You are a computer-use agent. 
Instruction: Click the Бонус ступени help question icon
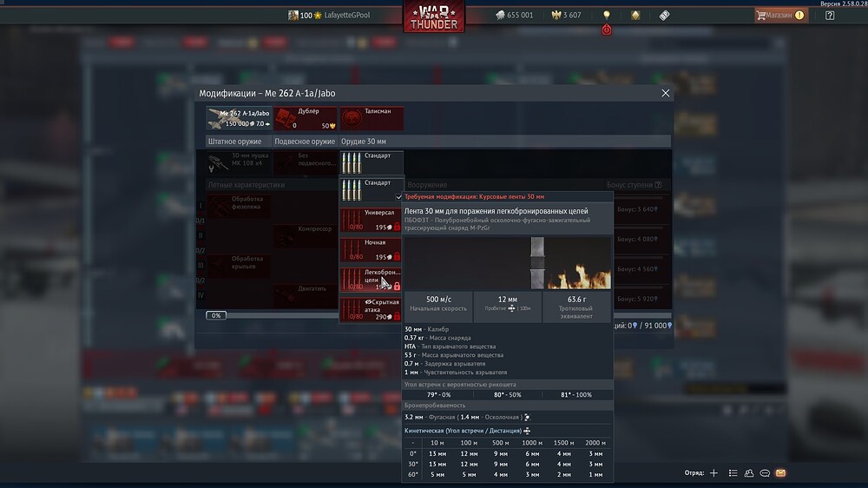click(x=658, y=184)
